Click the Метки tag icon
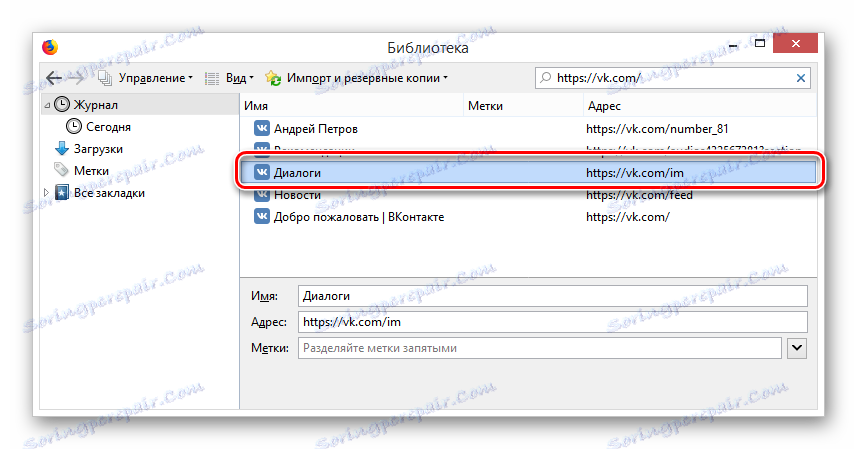This screenshot has width=857, height=449. [x=61, y=170]
